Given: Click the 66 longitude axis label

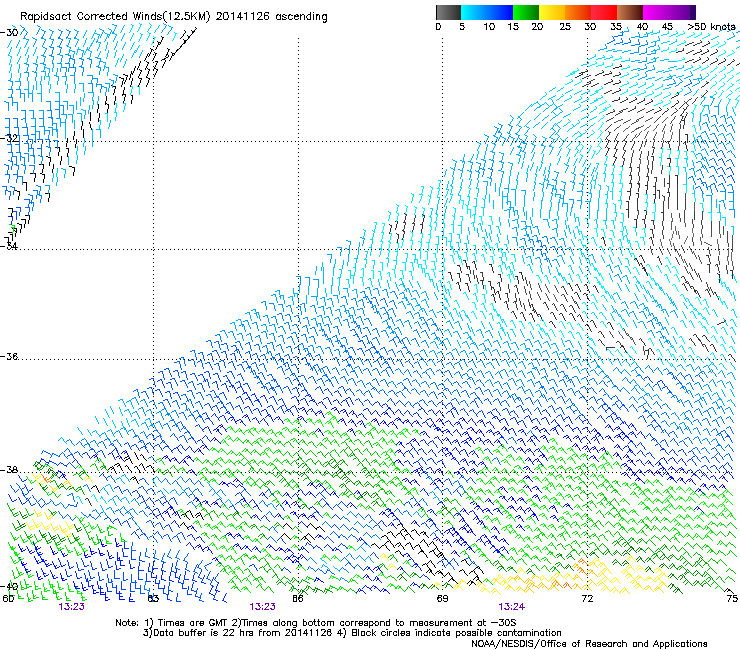Looking at the screenshot, I should 297,599.
